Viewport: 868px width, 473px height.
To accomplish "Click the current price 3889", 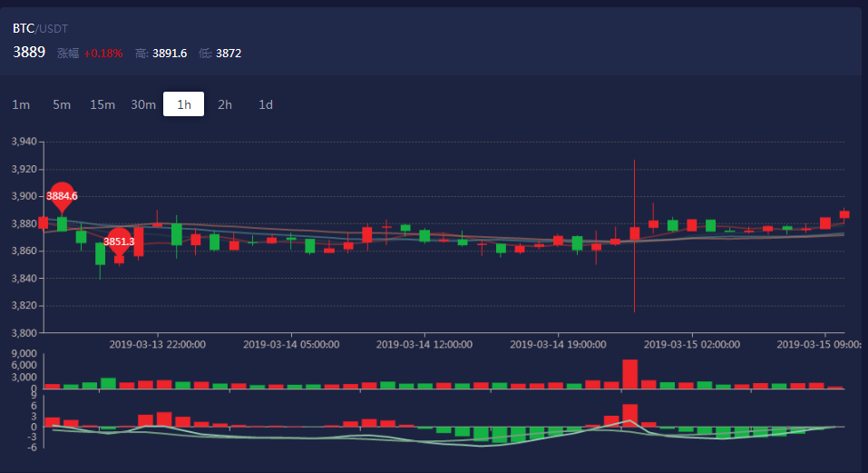I will tap(29, 53).
